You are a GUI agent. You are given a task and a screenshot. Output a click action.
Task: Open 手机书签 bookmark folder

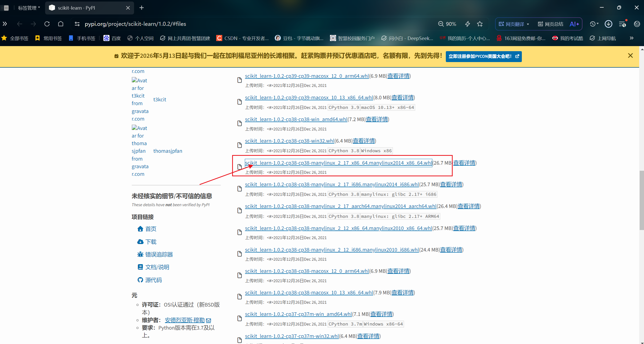82,38
